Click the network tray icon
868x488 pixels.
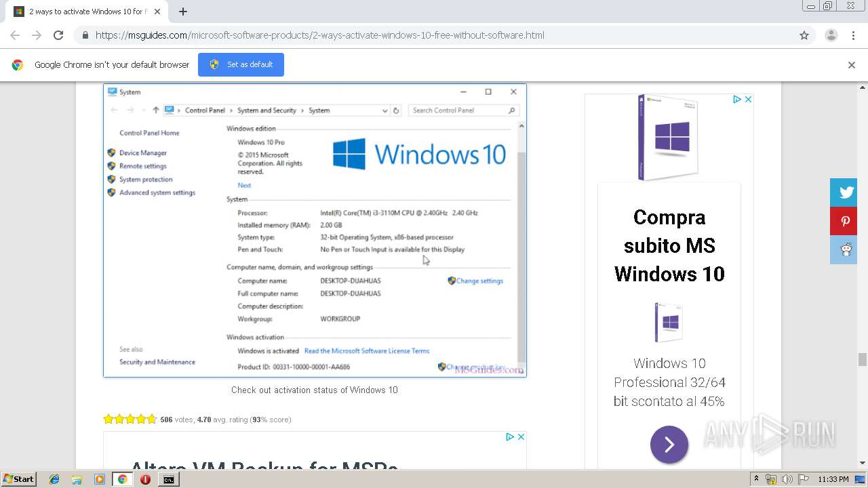pyautogui.click(x=771, y=479)
